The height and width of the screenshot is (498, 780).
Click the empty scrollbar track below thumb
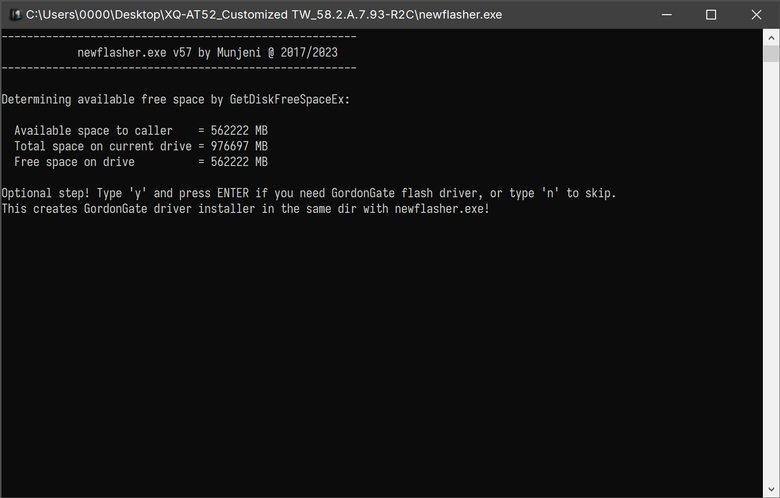[x=771, y=272]
